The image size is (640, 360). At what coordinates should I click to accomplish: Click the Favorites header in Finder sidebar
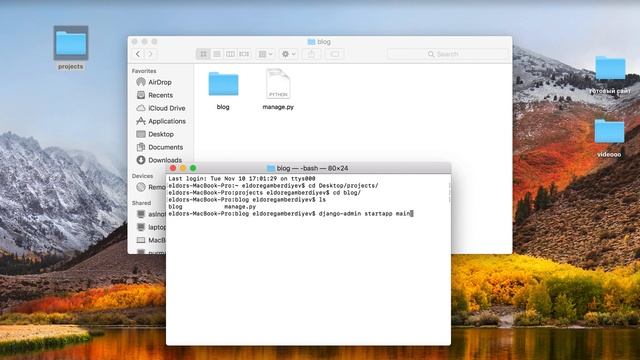[x=144, y=71]
